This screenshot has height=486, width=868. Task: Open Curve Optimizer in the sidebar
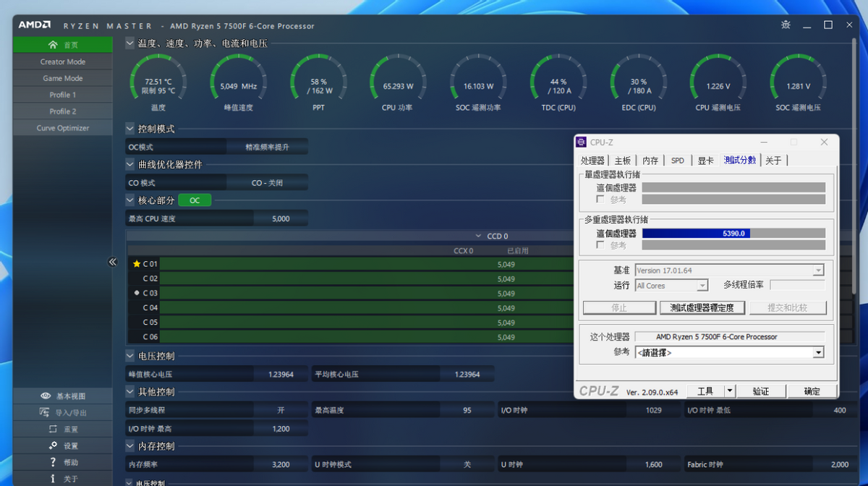pyautogui.click(x=63, y=128)
